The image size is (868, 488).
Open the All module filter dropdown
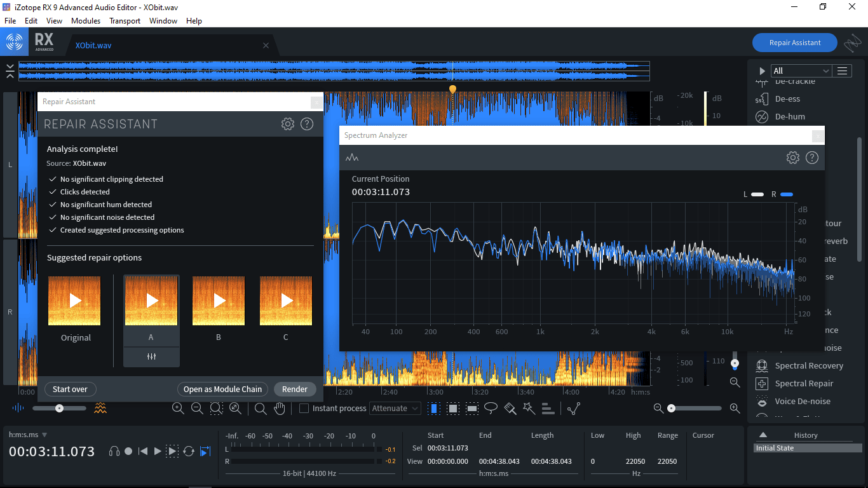pyautogui.click(x=801, y=71)
